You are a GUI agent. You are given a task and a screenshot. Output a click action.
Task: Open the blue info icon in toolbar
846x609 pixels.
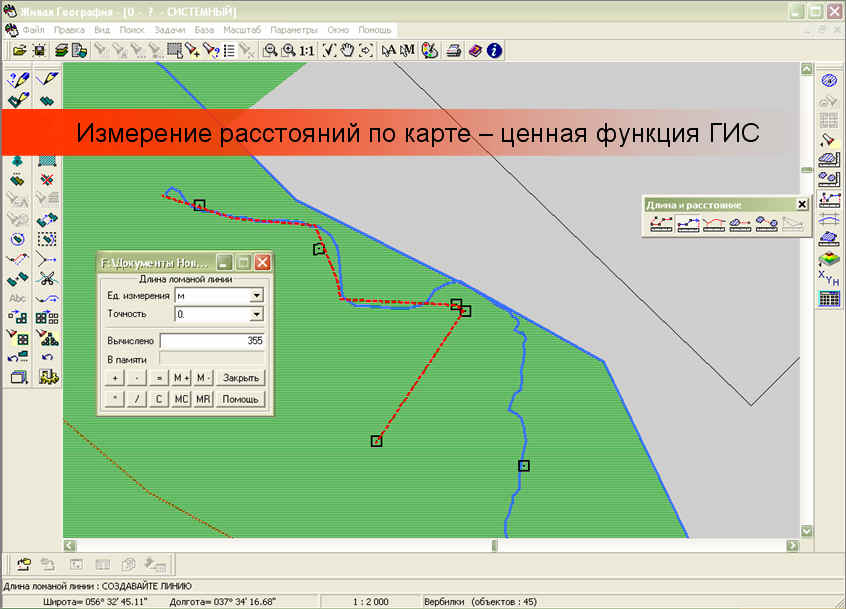[493, 50]
